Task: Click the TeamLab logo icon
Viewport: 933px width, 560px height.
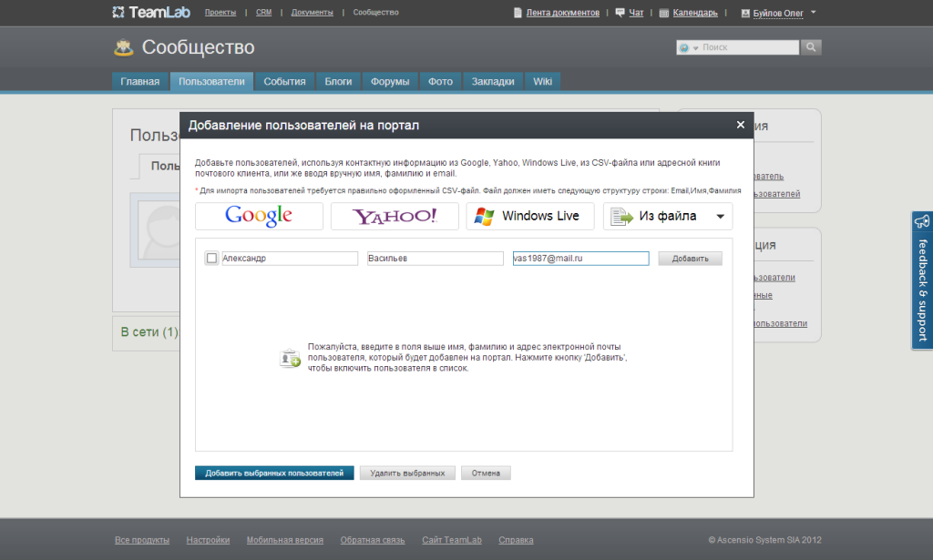Action: [118, 13]
